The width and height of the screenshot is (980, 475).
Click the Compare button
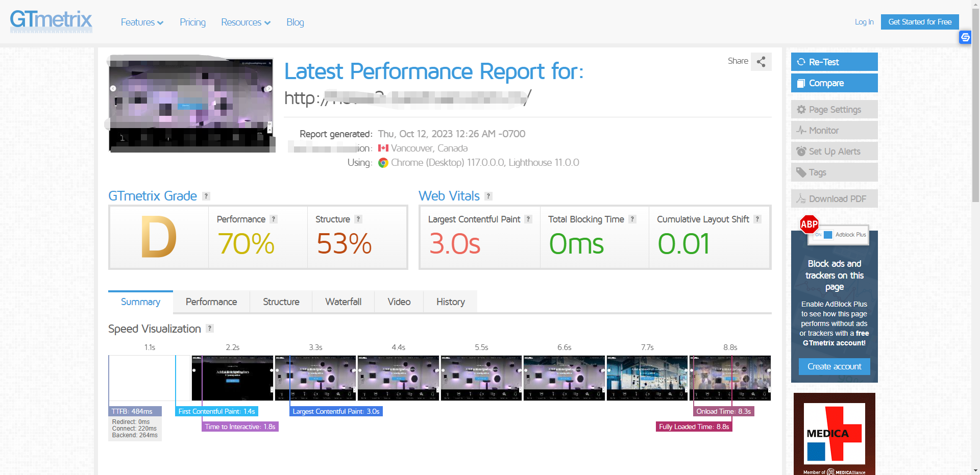point(834,83)
